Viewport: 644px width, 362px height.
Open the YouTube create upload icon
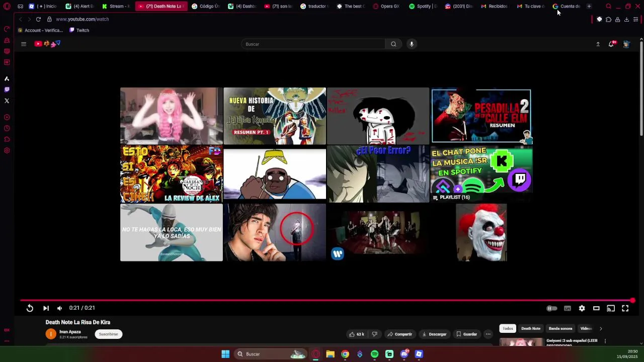tap(598, 44)
